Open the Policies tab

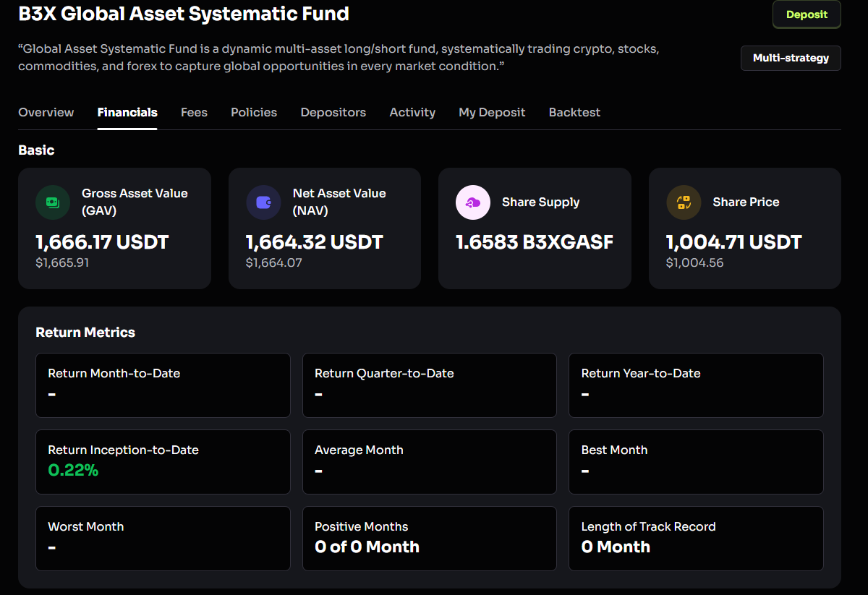254,112
